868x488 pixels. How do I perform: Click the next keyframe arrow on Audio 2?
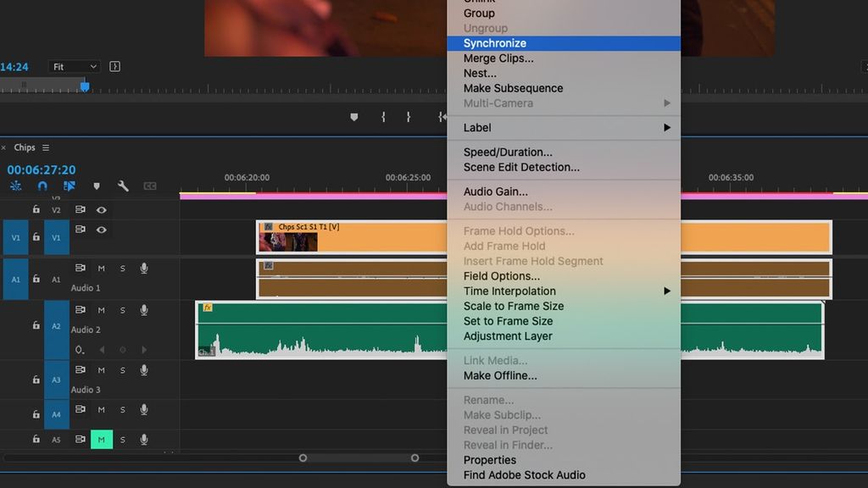[x=144, y=349]
